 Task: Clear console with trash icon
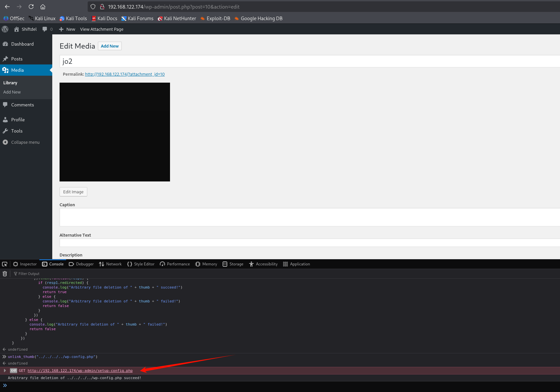[x=5, y=274]
